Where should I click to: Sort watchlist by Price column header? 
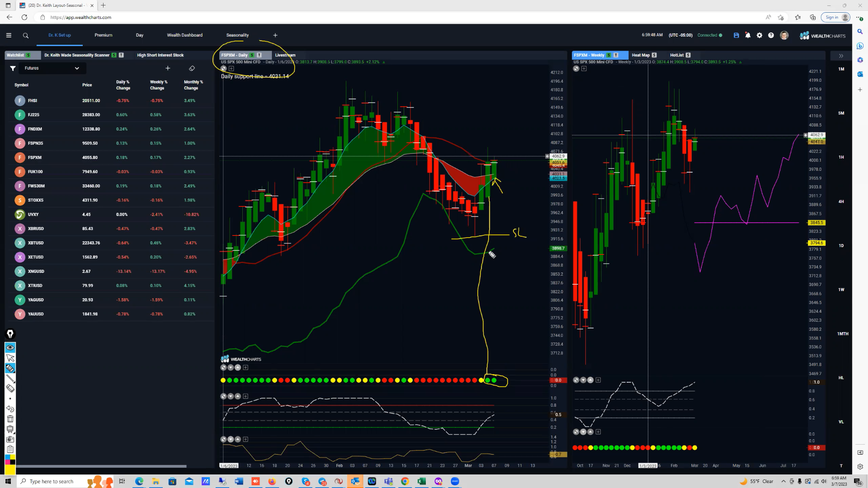tap(87, 85)
